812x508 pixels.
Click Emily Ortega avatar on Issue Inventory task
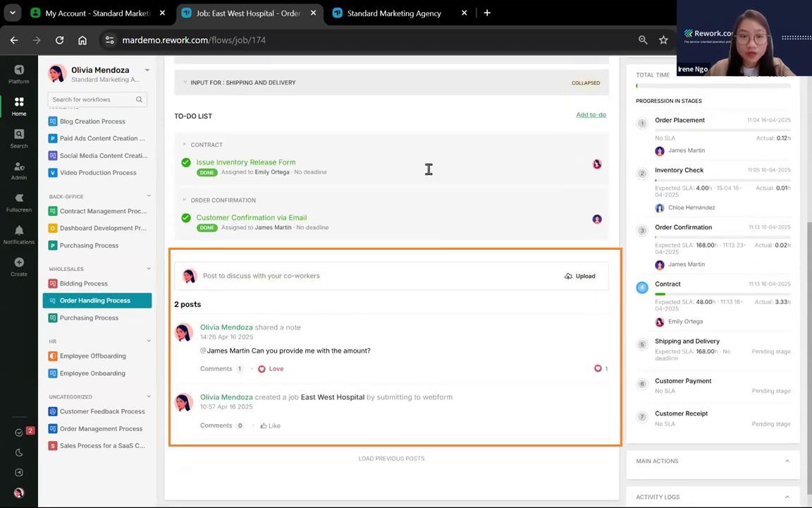(x=597, y=164)
